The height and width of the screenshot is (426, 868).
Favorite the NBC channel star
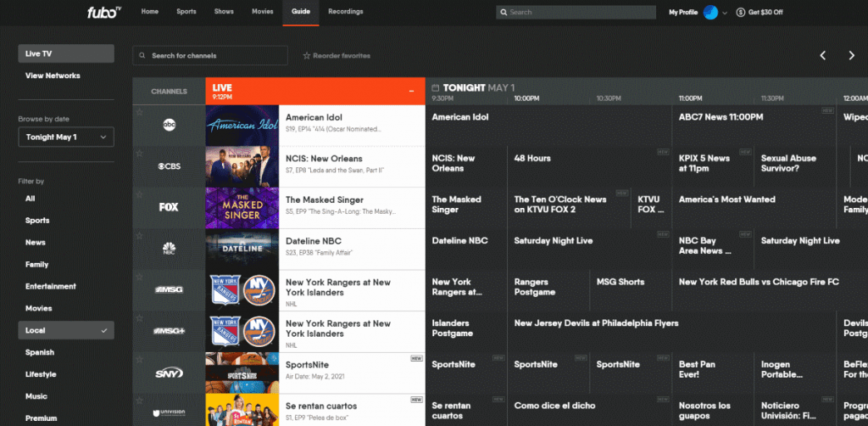click(140, 235)
